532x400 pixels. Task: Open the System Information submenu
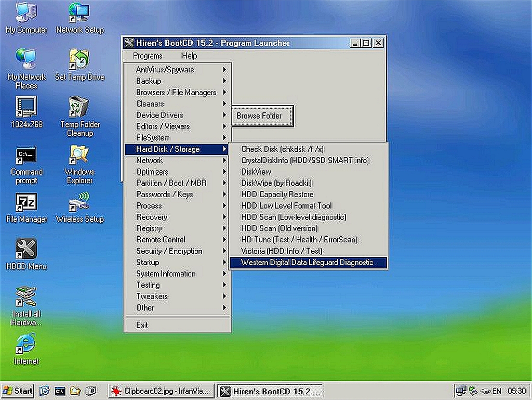click(178, 274)
